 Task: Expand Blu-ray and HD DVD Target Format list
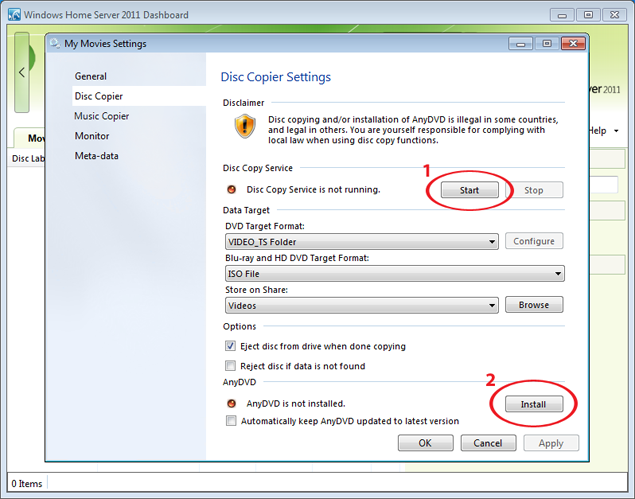(395, 273)
